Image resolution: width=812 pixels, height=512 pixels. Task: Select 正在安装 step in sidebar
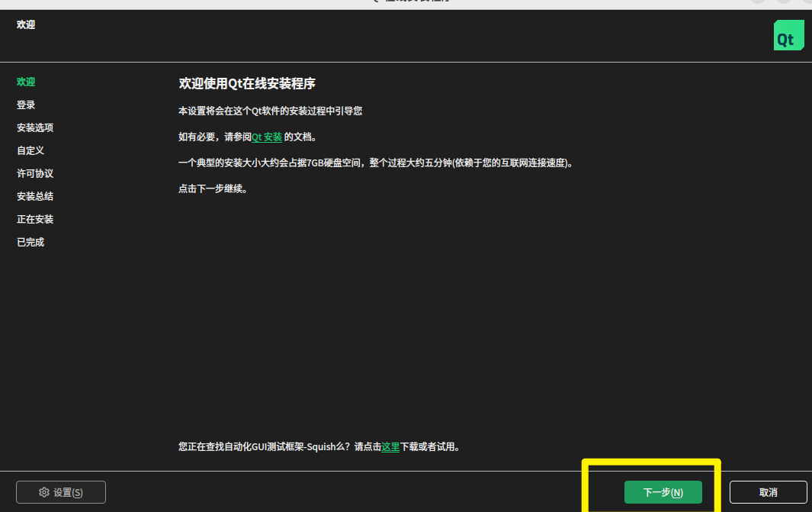(x=35, y=219)
